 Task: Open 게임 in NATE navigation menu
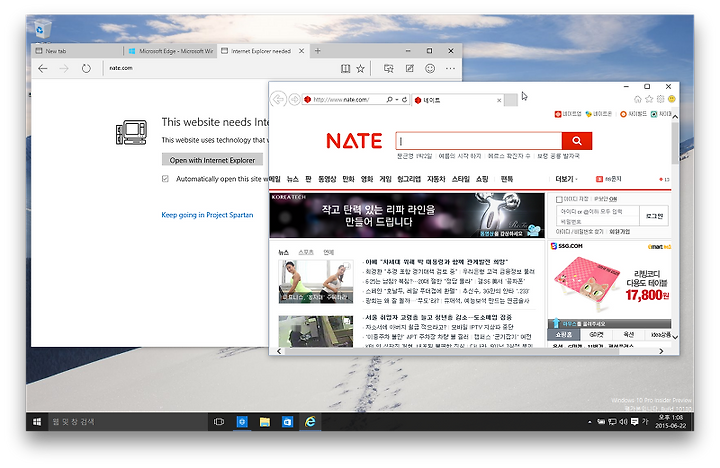tap(385, 179)
